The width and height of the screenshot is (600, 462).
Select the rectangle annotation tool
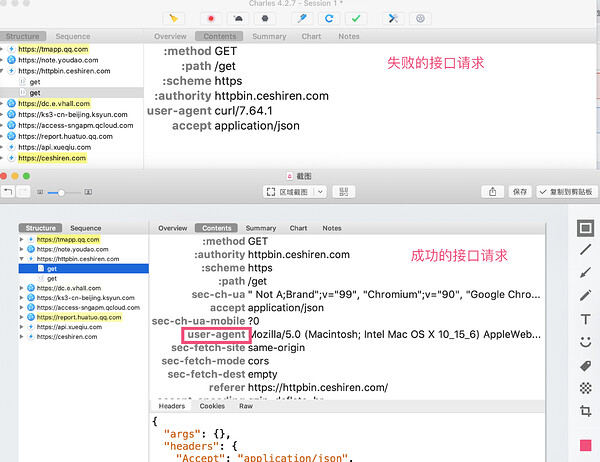(585, 229)
